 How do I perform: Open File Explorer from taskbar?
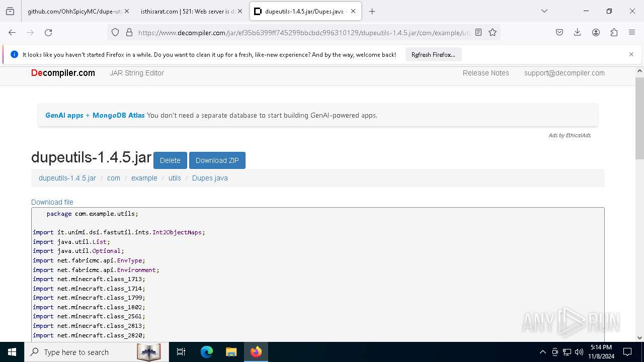(x=231, y=352)
